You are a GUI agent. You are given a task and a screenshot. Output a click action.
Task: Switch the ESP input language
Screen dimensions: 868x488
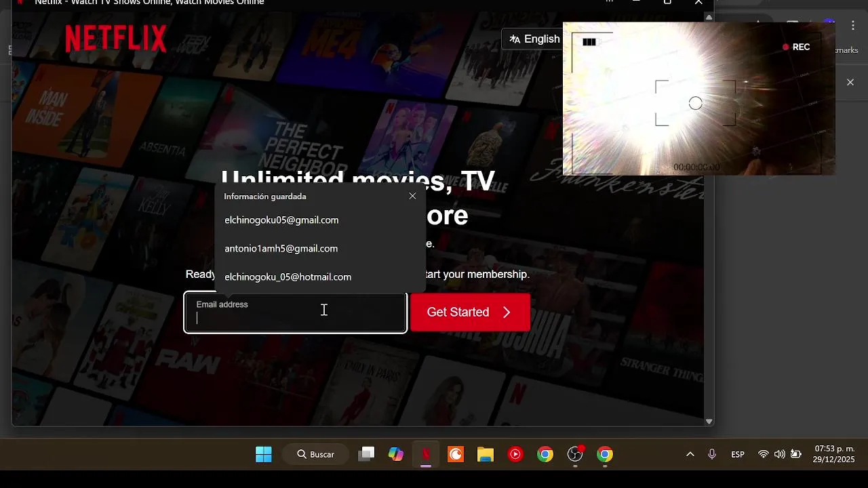[738, 454]
